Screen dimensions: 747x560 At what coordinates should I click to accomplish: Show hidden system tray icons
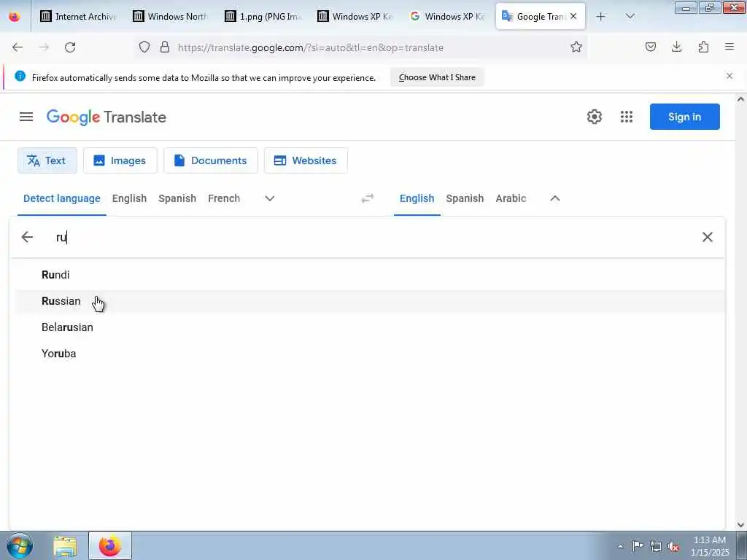(620, 546)
